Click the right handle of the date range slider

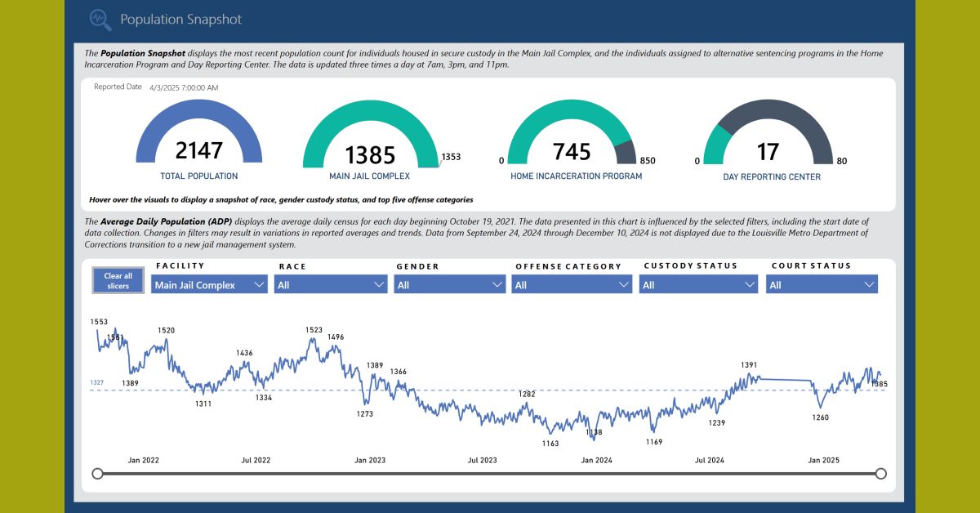880,474
